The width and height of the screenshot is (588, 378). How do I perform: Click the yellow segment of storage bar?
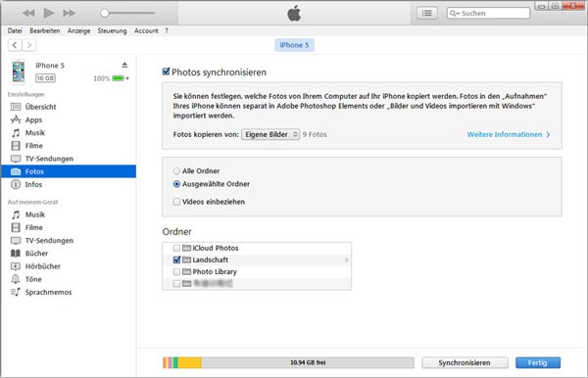pos(189,362)
